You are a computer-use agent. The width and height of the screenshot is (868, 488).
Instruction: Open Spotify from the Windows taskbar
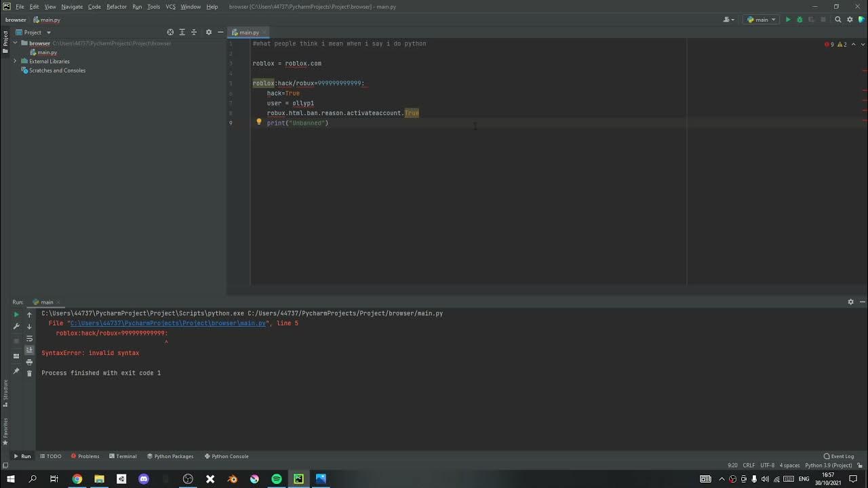pyautogui.click(x=277, y=479)
